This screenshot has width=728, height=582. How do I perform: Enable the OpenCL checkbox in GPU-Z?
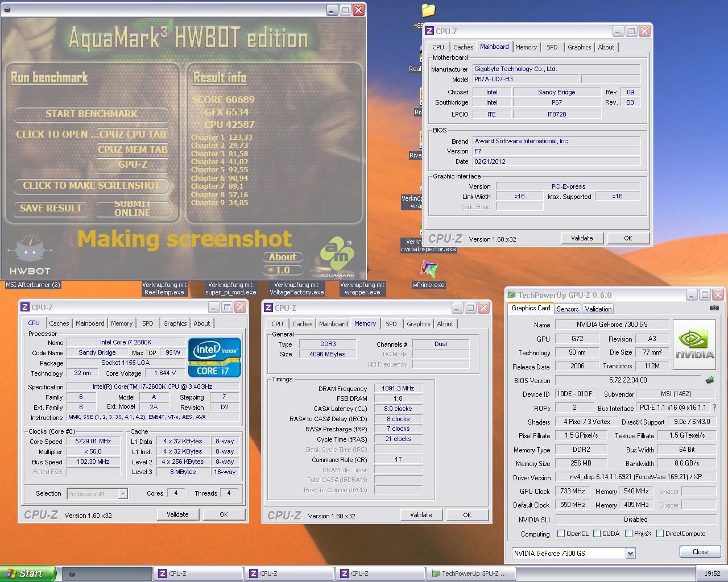pos(561,534)
